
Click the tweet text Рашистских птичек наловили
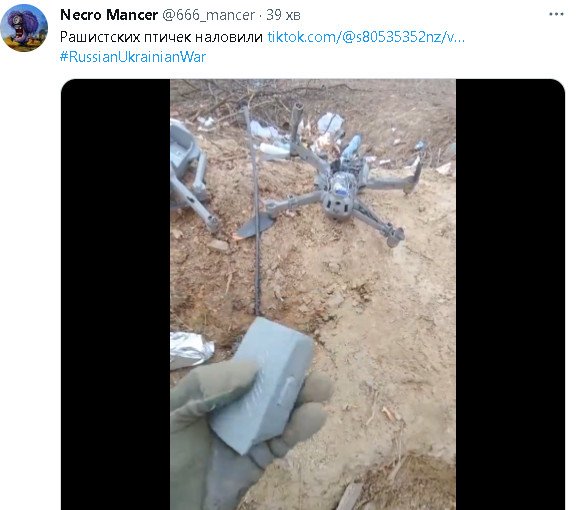click(x=161, y=37)
